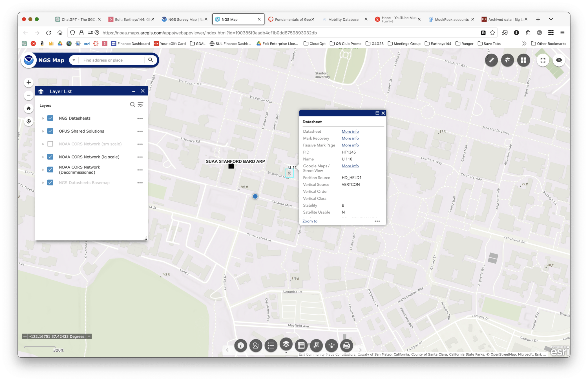Uncheck the NGS Datasheets layer
This screenshot has height=381, width=588.
pyautogui.click(x=50, y=118)
